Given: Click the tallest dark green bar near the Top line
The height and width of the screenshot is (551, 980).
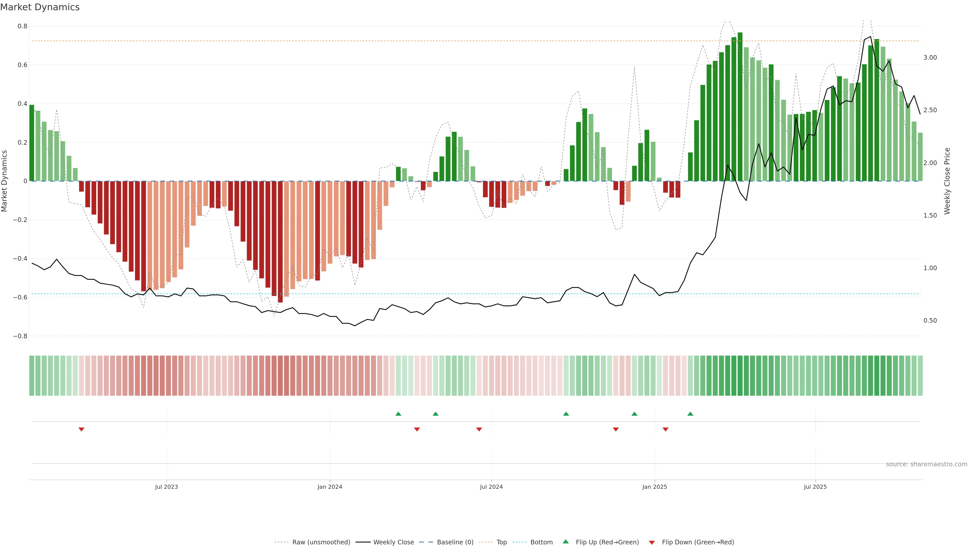Looking at the screenshot, I should click(740, 106).
